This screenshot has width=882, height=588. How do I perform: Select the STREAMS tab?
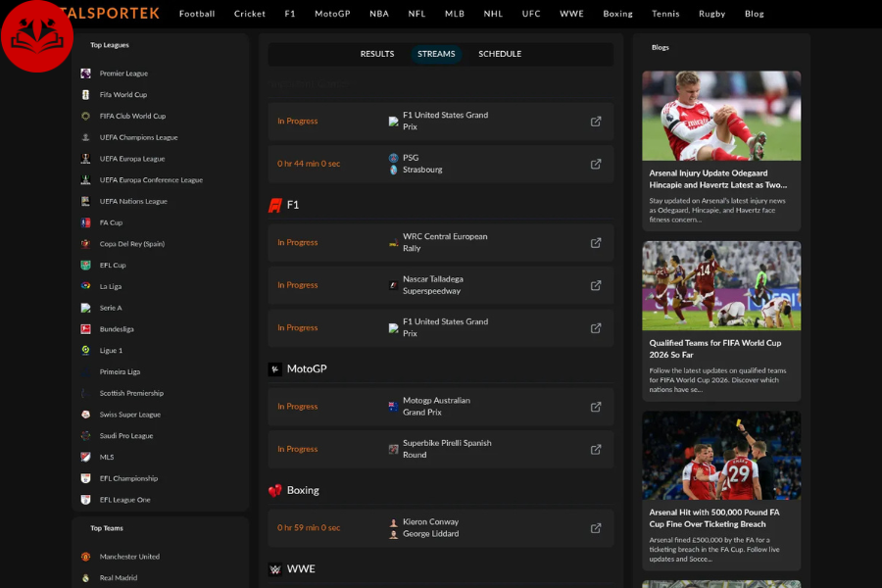436,54
